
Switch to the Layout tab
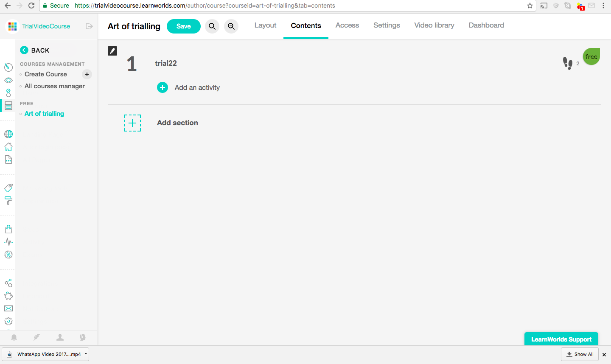pyautogui.click(x=265, y=25)
